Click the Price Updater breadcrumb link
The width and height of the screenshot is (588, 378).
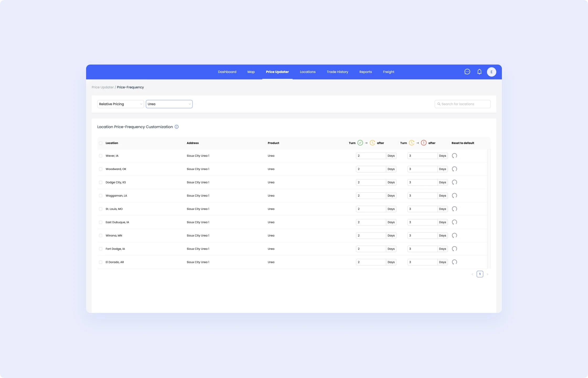pyautogui.click(x=103, y=87)
